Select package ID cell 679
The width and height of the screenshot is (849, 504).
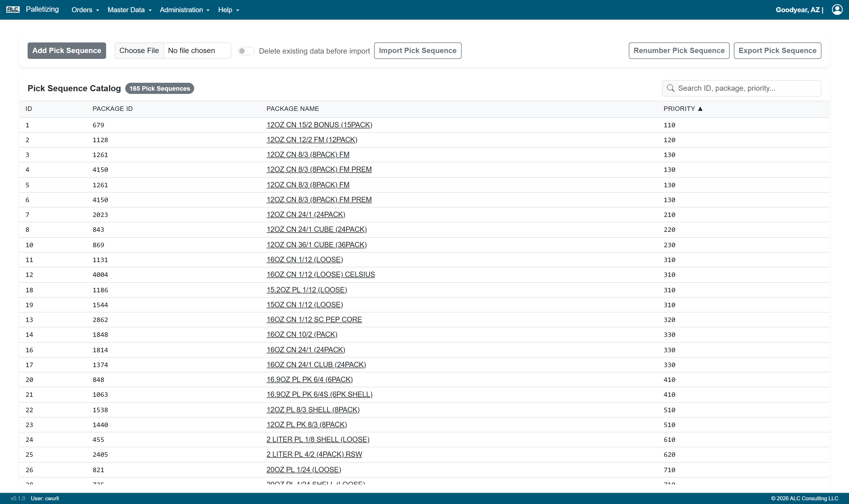(x=98, y=125)
